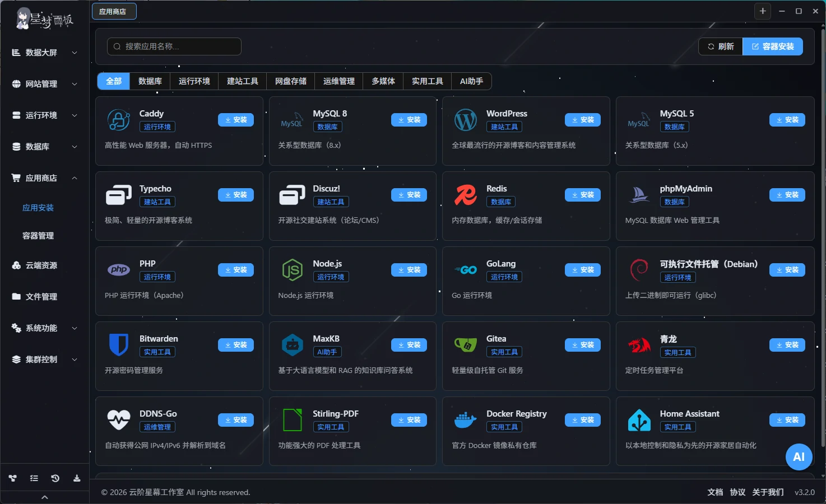This screenshot has height=504, width=826.
Task: Click the Discuz! app icon
Action: [x=292, y=195]
